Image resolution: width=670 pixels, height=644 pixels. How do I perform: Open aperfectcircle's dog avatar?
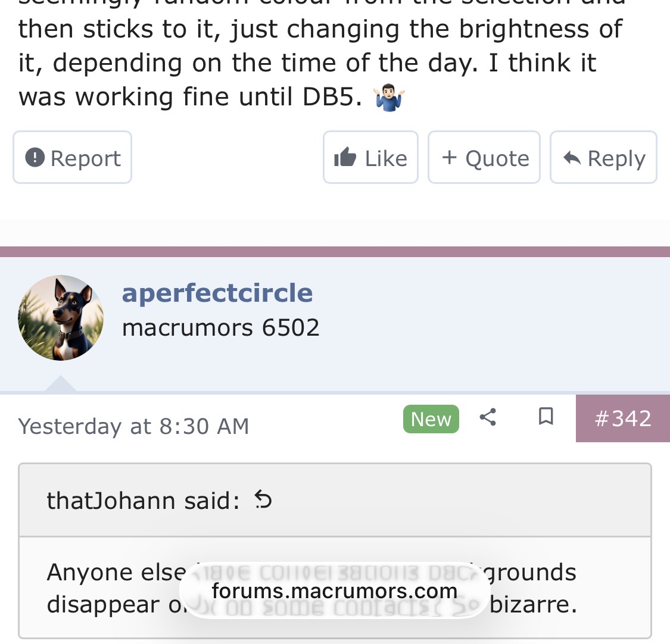click(61, 318)
